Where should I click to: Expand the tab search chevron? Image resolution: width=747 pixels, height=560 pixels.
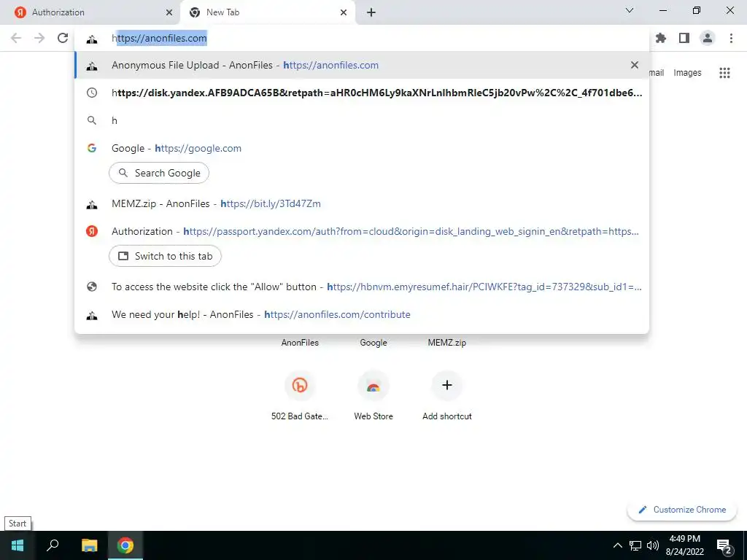click(630, 10)
